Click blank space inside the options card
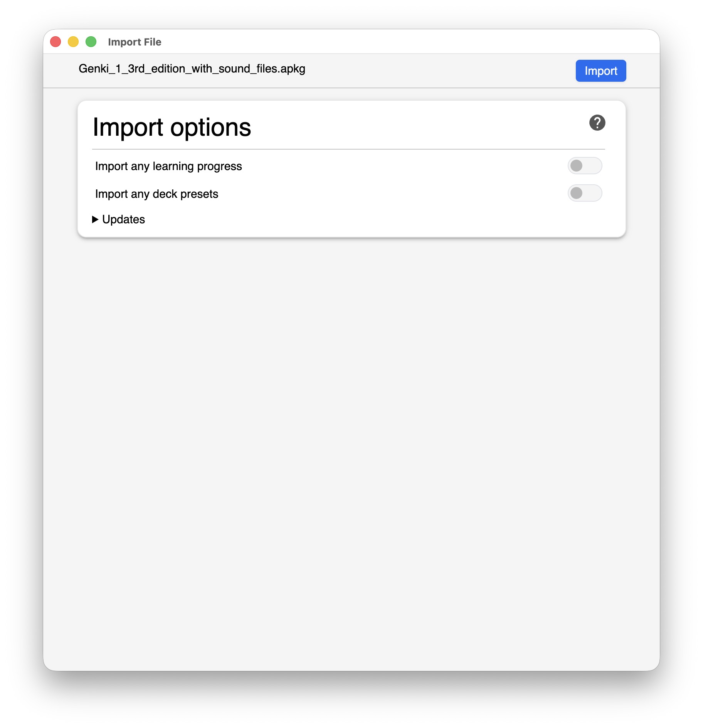This screenshot has width=703, height=728. (x=385, y=219)
